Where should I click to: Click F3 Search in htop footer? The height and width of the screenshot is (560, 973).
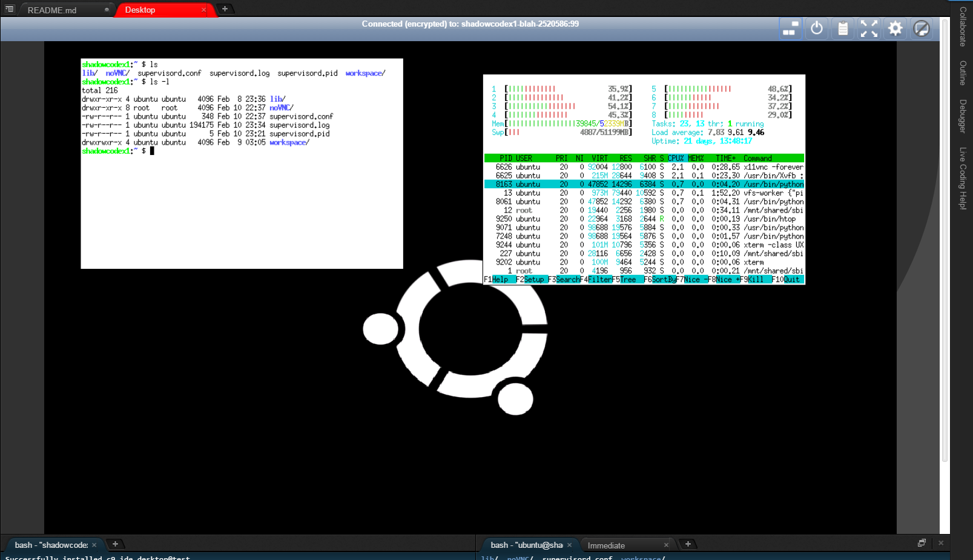pos(564,280)
